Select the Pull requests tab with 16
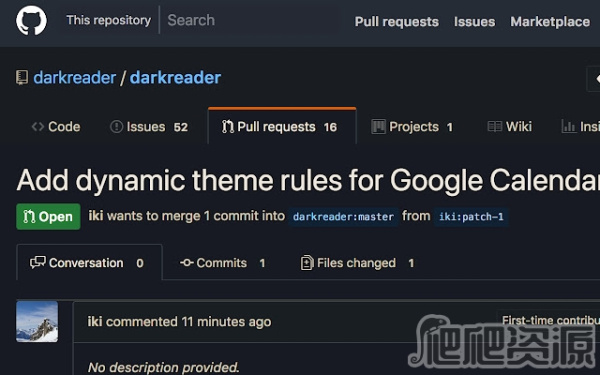The width and height of the screenshot is (600, 375). tap(282, 126)
